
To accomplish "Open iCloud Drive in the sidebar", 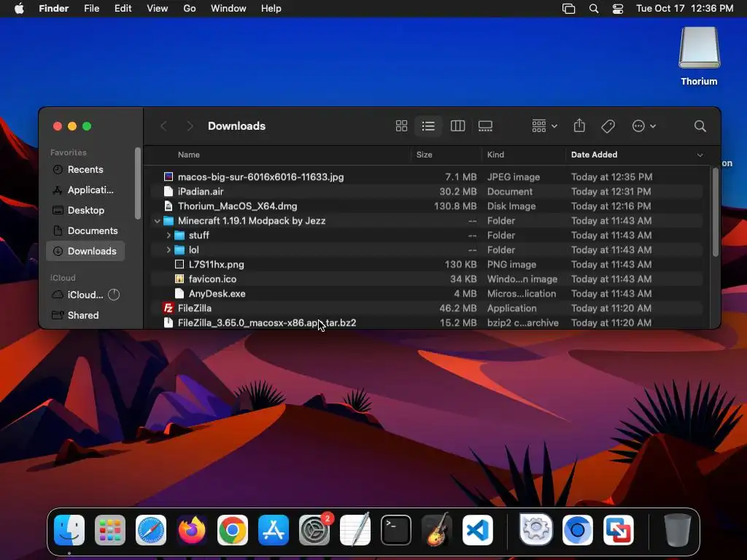I will 79,295.
